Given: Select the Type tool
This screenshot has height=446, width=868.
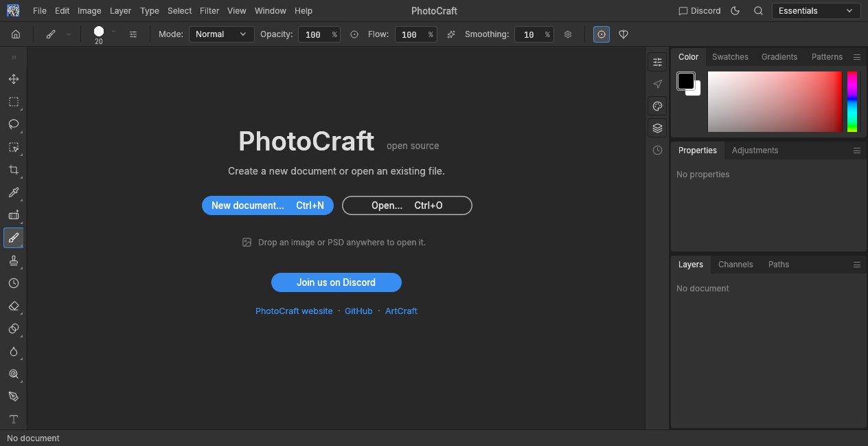Looking at the screenshot, I should click(x=13, y=419).
